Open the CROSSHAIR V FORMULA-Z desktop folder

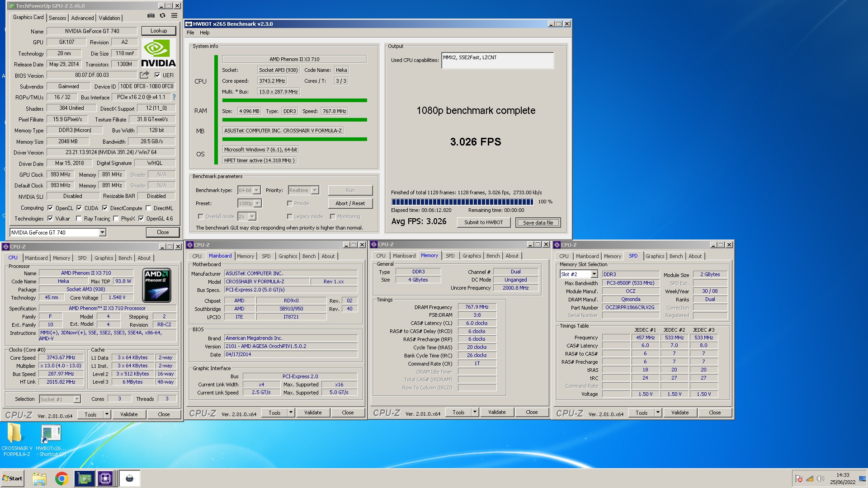tap(16, 440)
